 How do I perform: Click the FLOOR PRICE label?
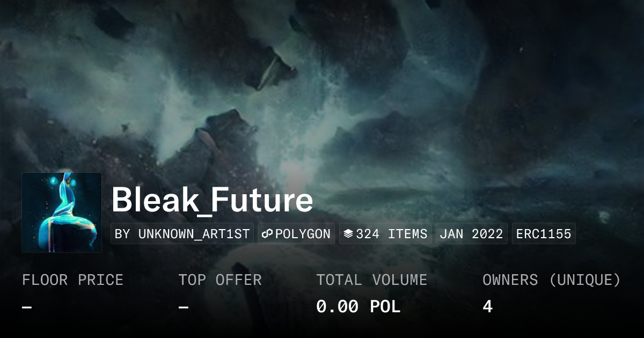tap(72, 280)
